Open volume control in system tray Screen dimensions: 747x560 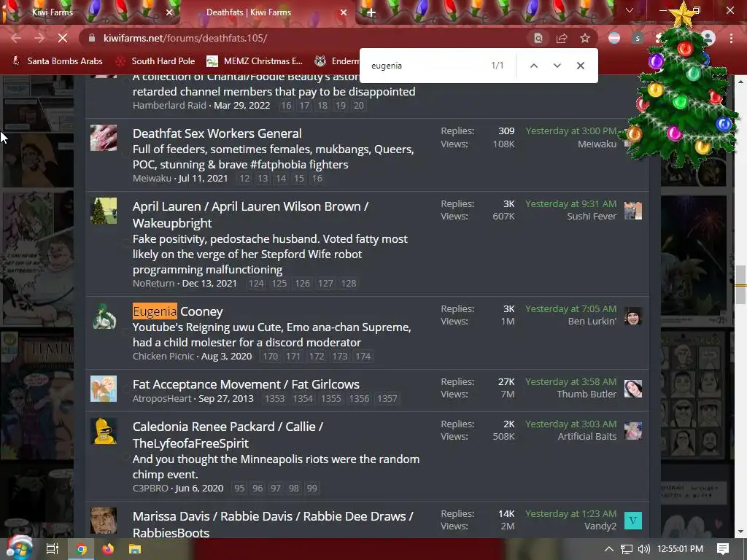click(x=643, y=549)
